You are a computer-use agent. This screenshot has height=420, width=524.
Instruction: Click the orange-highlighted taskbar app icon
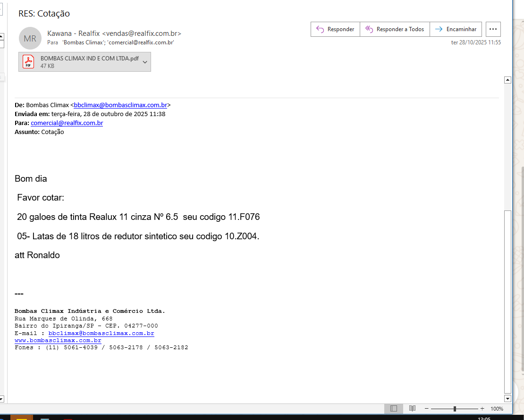[22, 418]
